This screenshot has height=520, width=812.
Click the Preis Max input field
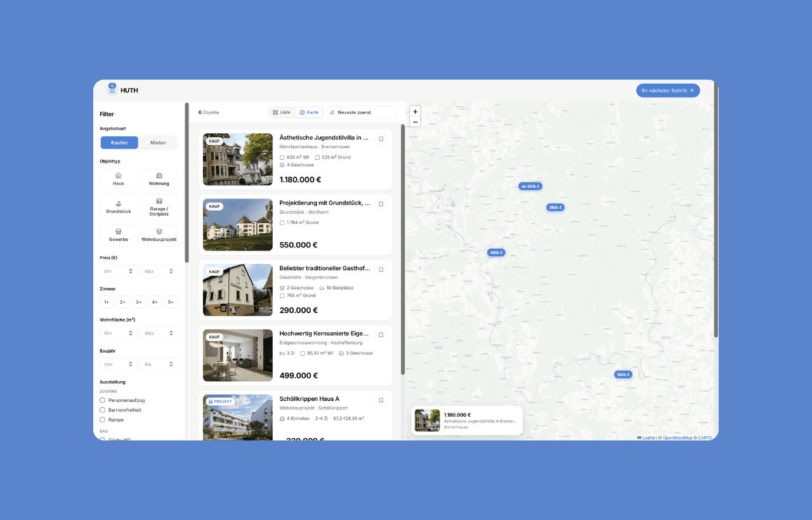coord(159,271)
